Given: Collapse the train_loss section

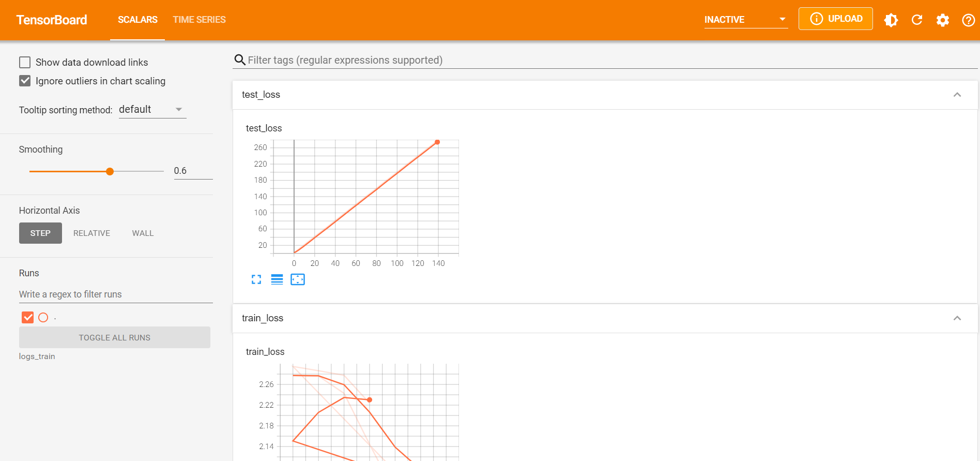Looking at the screenshot, I should point(957,318).
